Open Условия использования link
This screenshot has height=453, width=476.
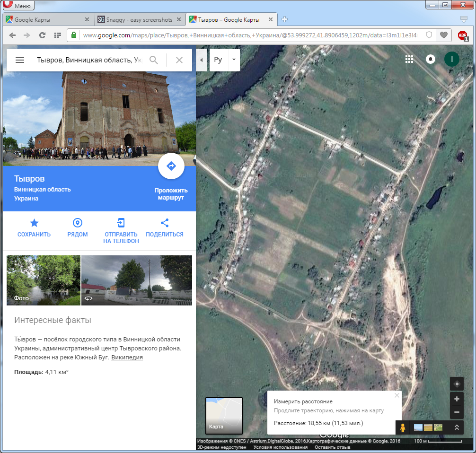tap(281, 447)
